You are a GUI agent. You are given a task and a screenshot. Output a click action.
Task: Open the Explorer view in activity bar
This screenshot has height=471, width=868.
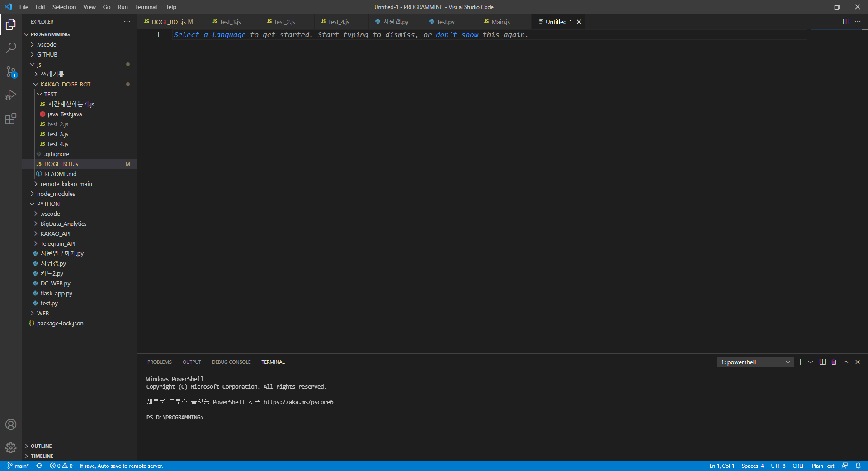tap(11, 24)
